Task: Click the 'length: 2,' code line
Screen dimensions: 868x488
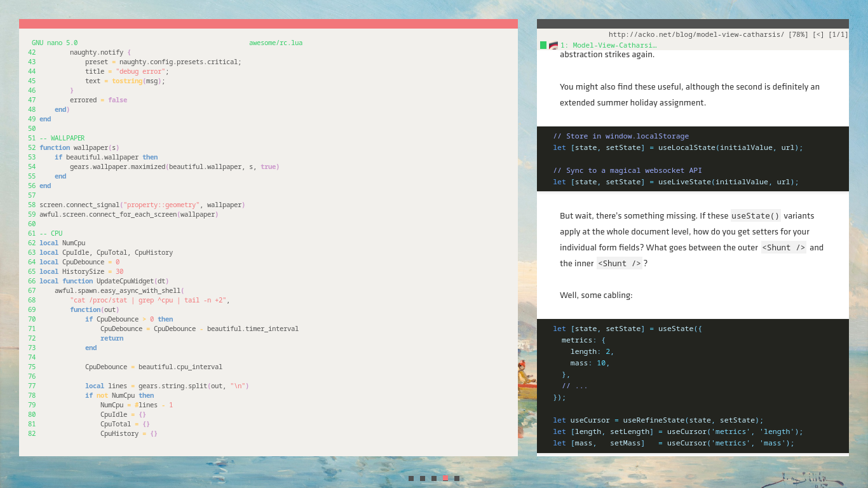Action: [592, 351]
